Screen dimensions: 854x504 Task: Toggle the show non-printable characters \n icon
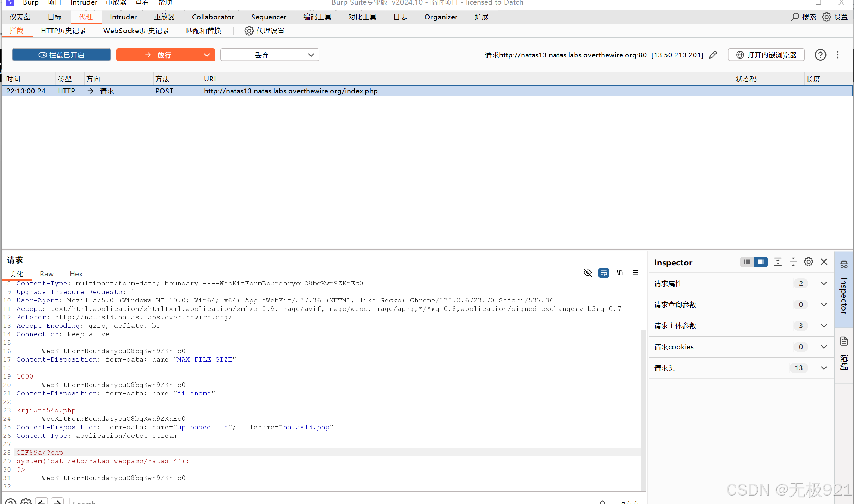coord(620,272)
